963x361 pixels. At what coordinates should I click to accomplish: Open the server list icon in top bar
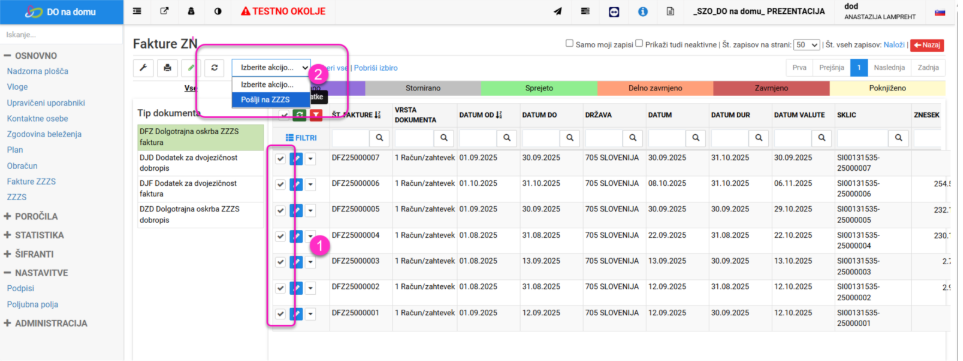(585, 12)
